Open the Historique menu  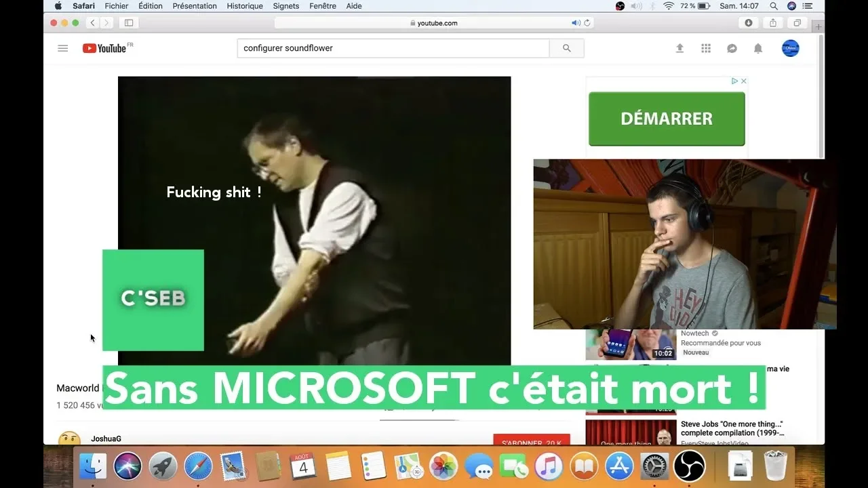[245, 6]
